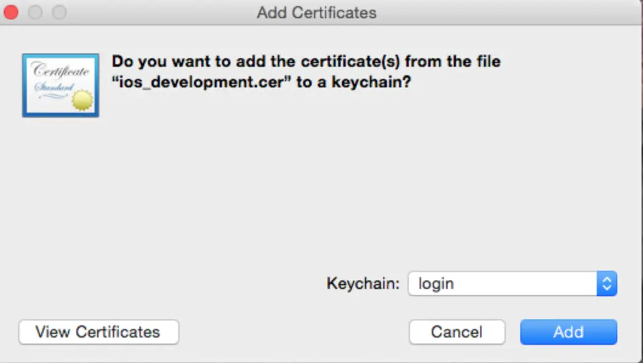The width and height of the screenshot is (644, 363).
Task: Close the Add Certificates dialog with the red button
Action: 11,12
